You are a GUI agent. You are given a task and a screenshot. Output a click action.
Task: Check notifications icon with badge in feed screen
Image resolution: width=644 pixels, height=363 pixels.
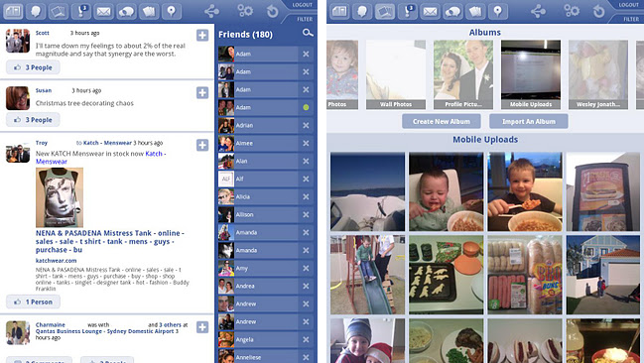81,11
